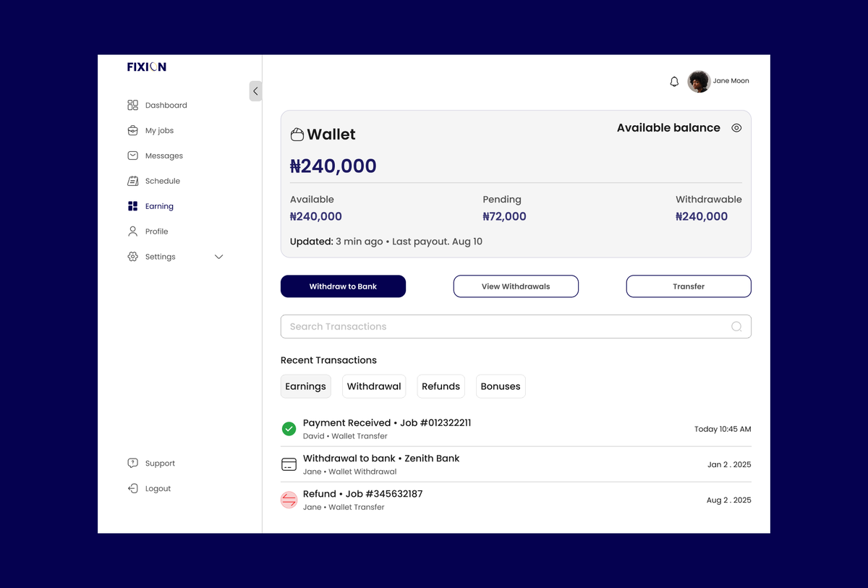The image size is (868, 588).
Task: Collapse the sidebar with arrow handle
Action: [x=255, y=91]
